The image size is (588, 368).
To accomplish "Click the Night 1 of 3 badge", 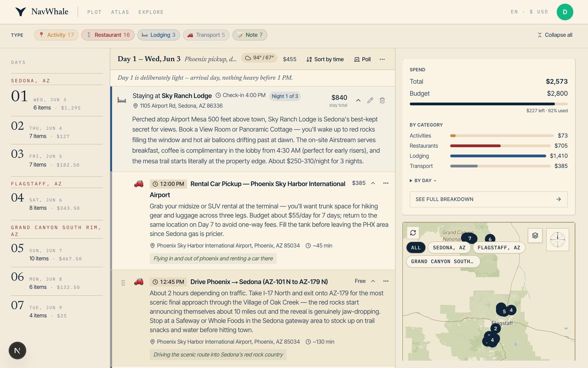I will (x=285, y=96).
